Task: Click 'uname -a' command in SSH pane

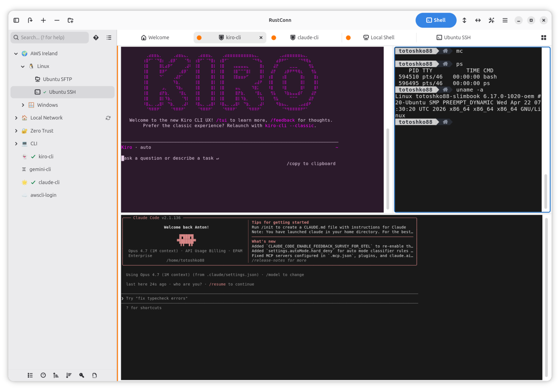Action: click(470, 90)
